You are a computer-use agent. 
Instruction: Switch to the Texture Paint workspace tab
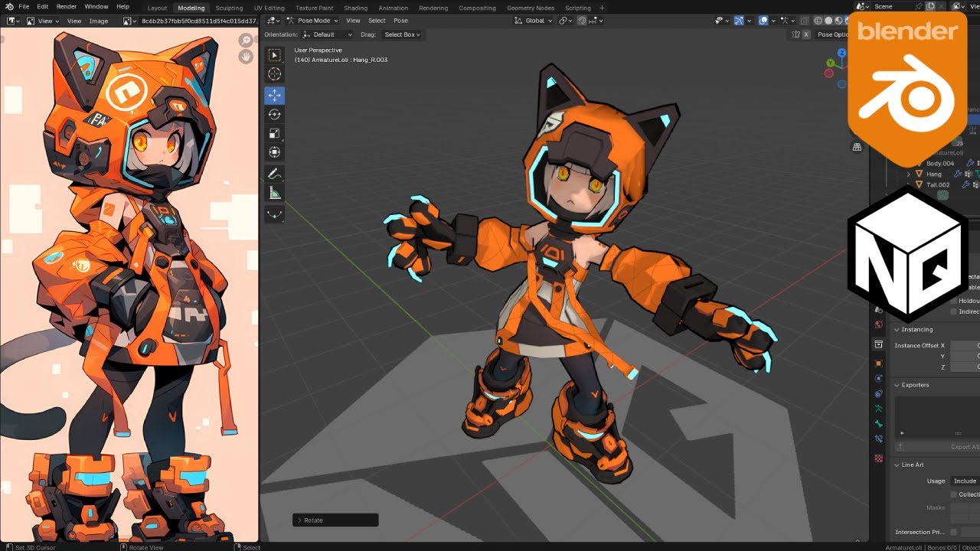click(315, 8)
